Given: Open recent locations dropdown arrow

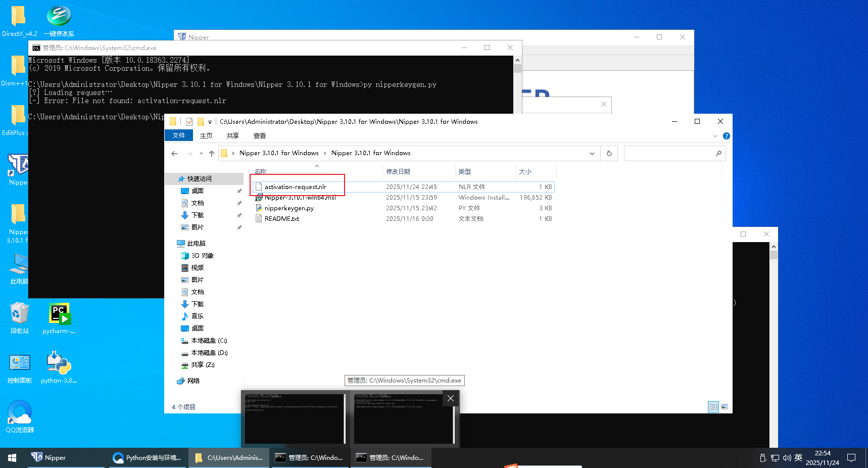Looking at the screenshot, I should [201, 154].
